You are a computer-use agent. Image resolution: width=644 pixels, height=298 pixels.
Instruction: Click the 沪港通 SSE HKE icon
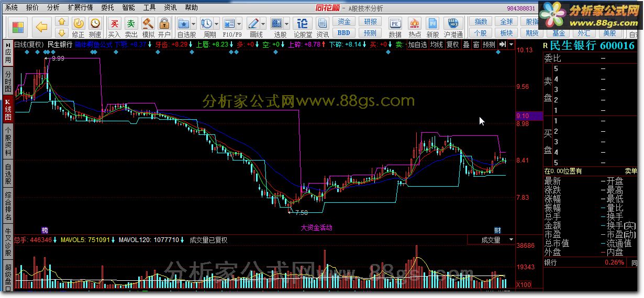tap(453, 24)
